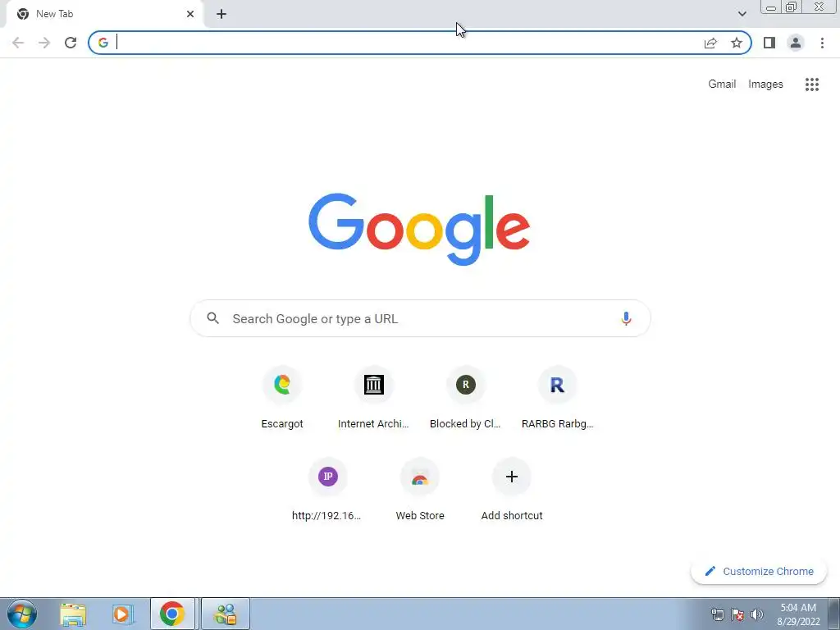Image resolution: width=840 pixels, height=630 pixels.
Task: Share this page icon in address bar
Action: (710, 43)
